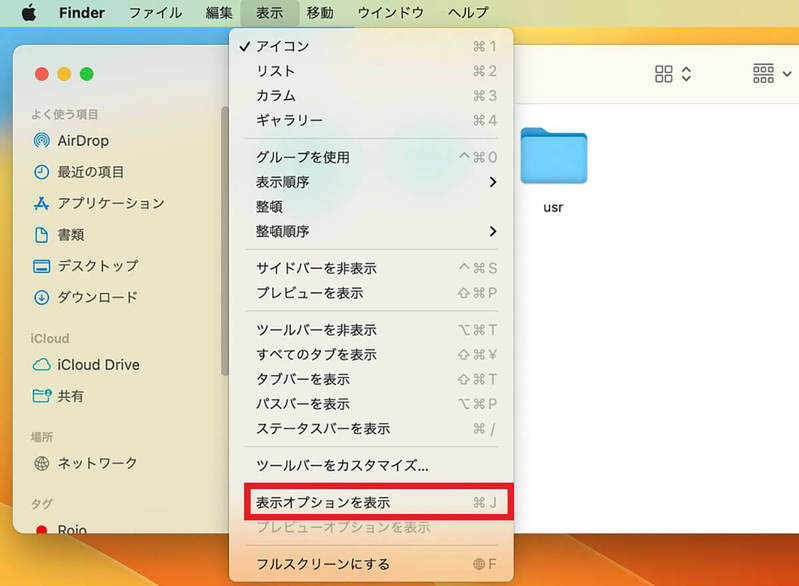Open the icon view switcher dropdown
This screenshot has width=799, height=586.
(x=673, y=74)
